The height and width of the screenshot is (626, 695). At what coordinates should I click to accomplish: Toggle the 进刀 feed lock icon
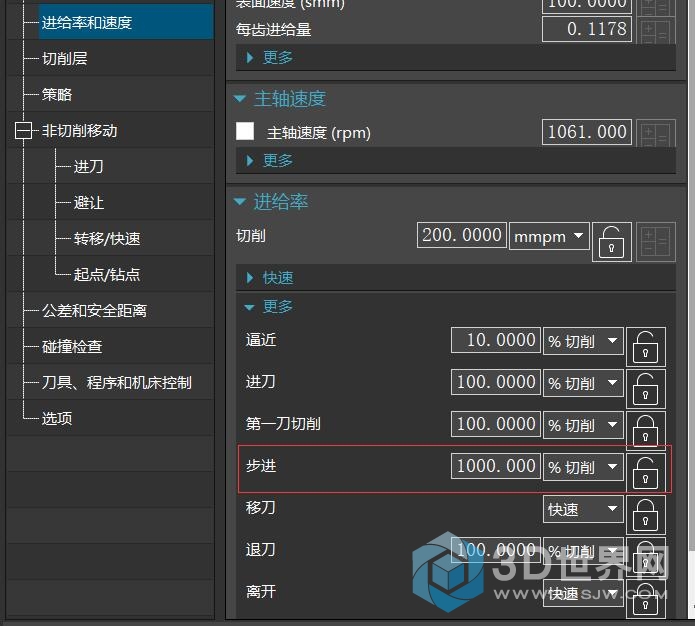coord(645,388)
